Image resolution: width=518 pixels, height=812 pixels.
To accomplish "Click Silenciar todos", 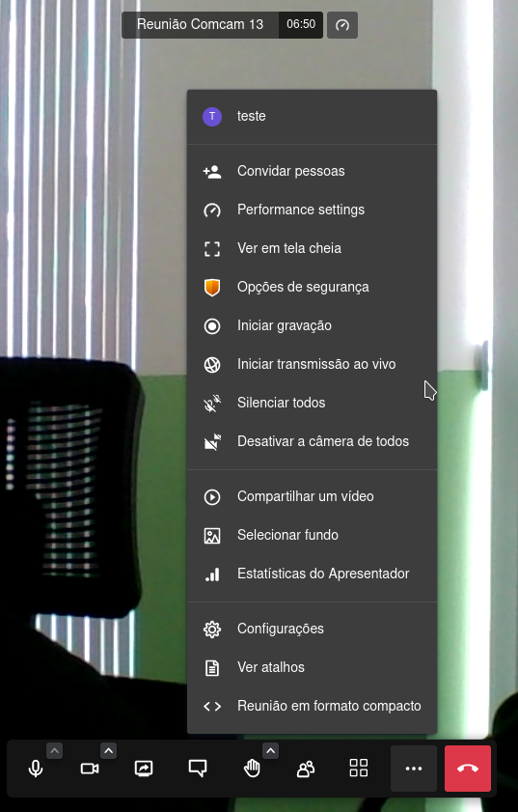I will 312,403.
